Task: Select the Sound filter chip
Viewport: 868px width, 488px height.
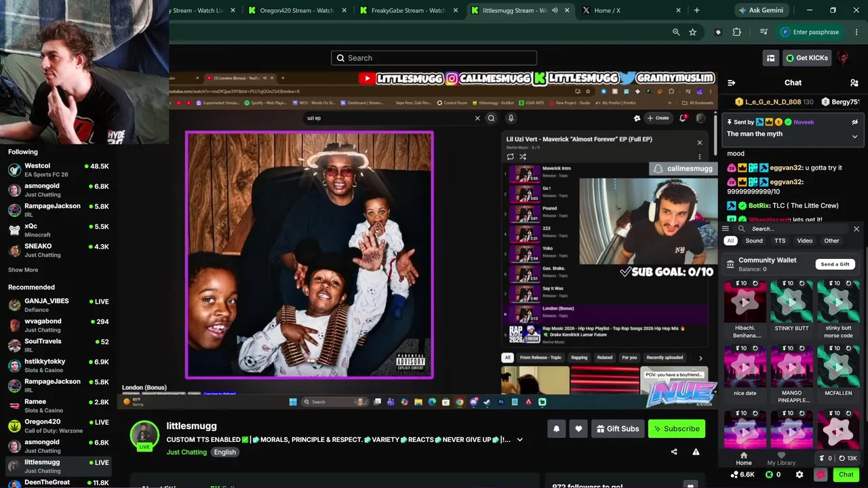Action: tap(754, 241)
